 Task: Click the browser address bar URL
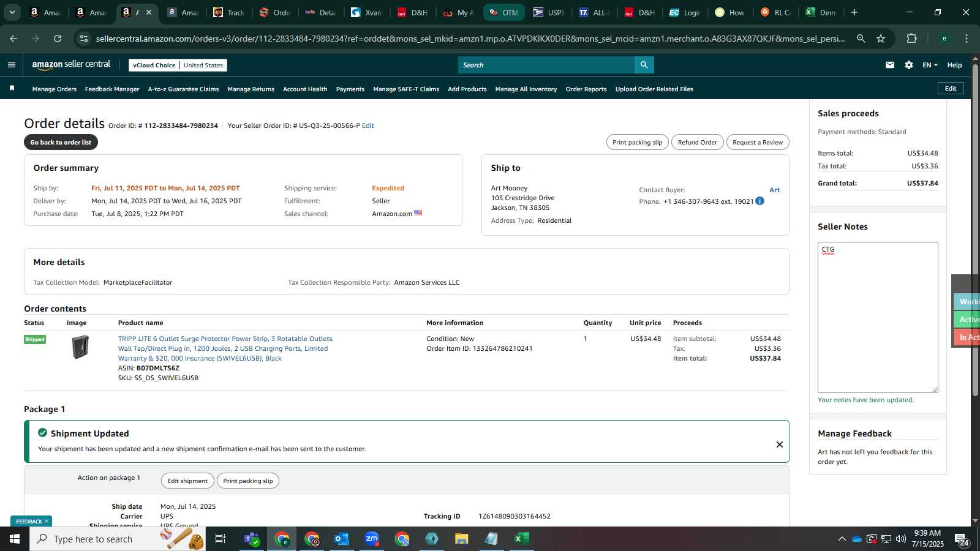[x=470, y=39]
